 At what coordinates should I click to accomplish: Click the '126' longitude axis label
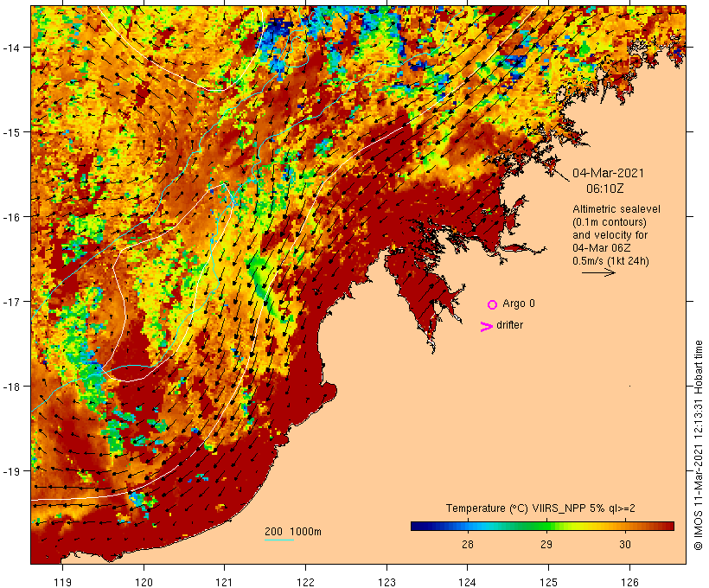click(x=629, y=582)
